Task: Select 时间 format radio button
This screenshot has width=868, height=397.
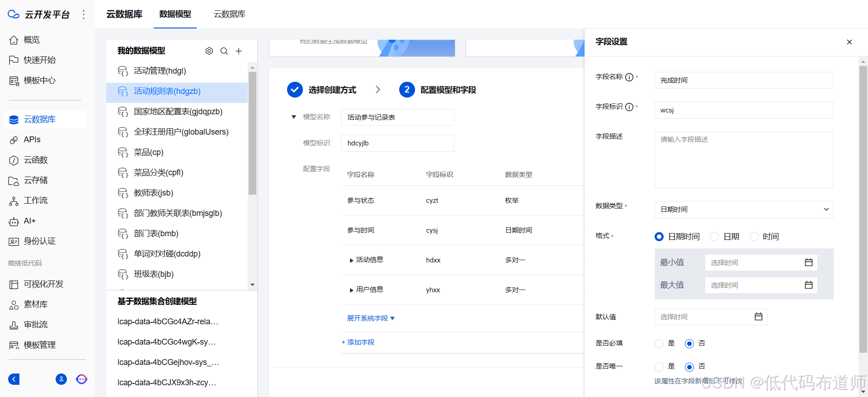Action: point(754,237)
